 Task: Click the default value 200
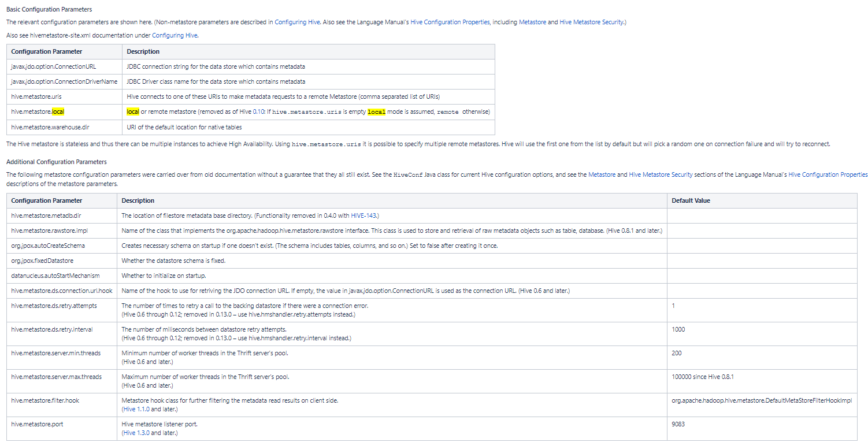pyautogui.click(x=677, y=353)
